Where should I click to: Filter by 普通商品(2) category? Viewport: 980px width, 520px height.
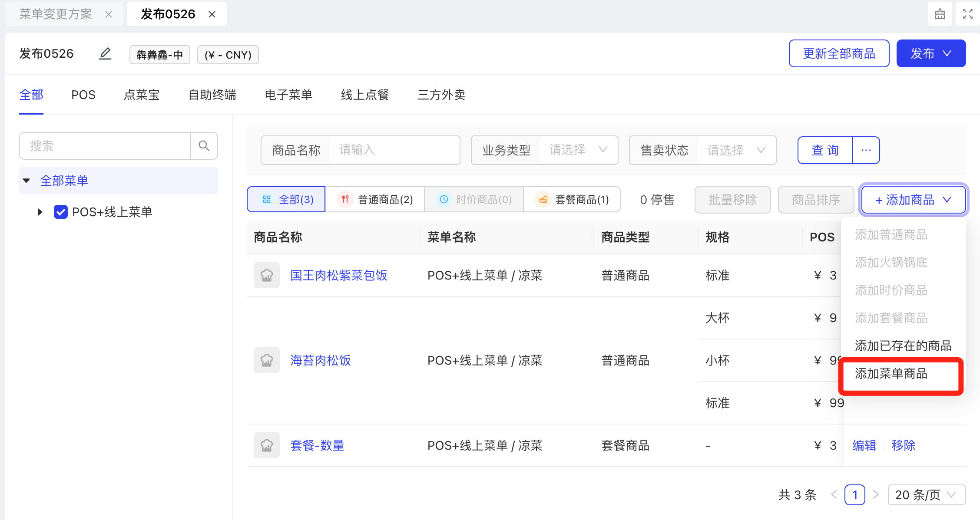(x=375, y=200)
